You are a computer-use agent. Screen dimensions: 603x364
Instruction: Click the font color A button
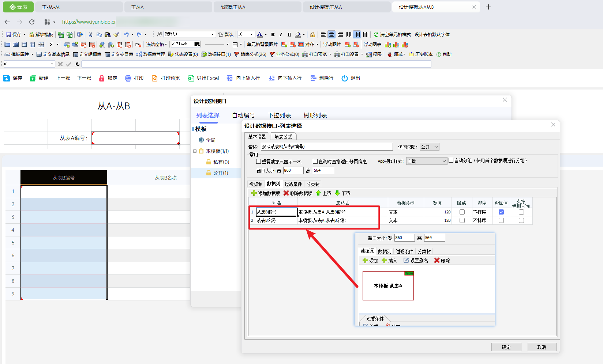tap(260, 35)
